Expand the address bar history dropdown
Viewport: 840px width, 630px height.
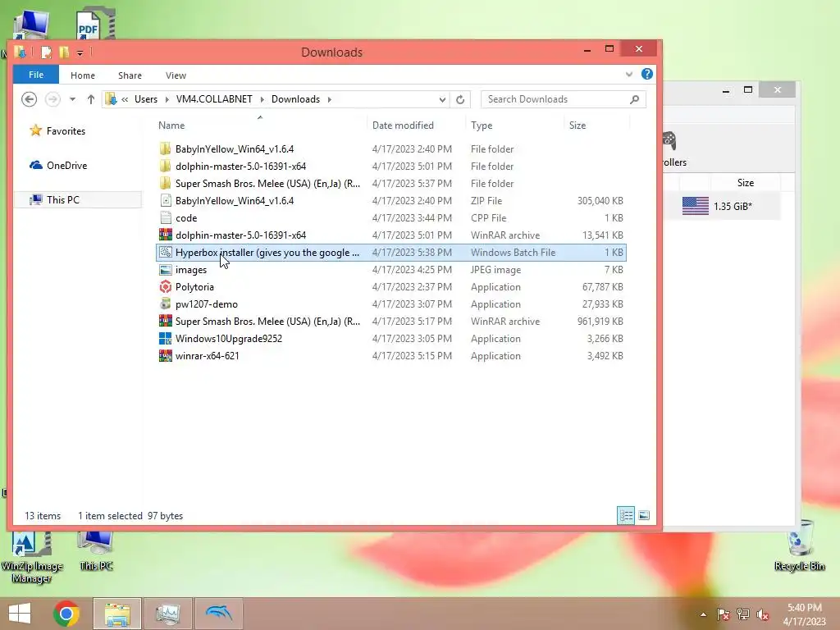click(x=442, y=99)
